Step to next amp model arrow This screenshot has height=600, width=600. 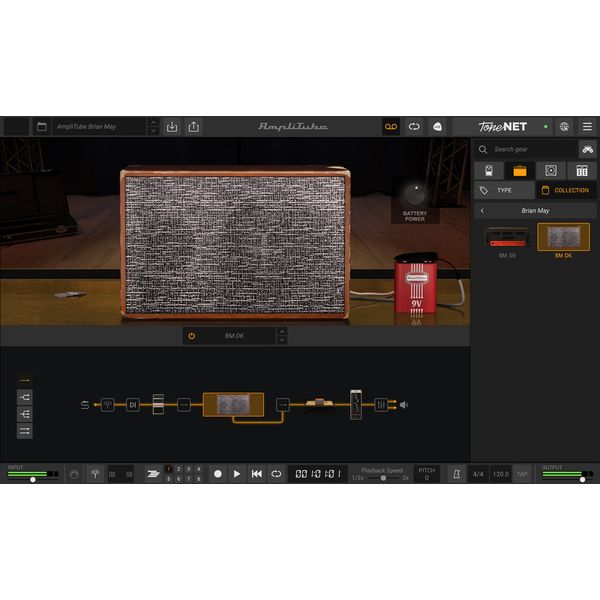tap(282, 340)
